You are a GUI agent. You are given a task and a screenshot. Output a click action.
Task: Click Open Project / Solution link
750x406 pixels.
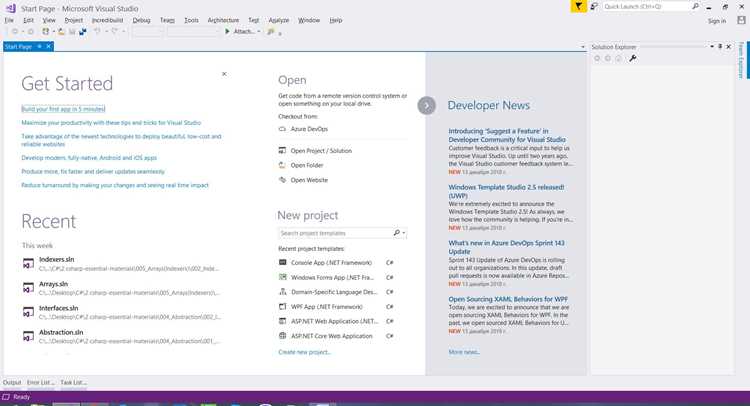click(321, 151)
